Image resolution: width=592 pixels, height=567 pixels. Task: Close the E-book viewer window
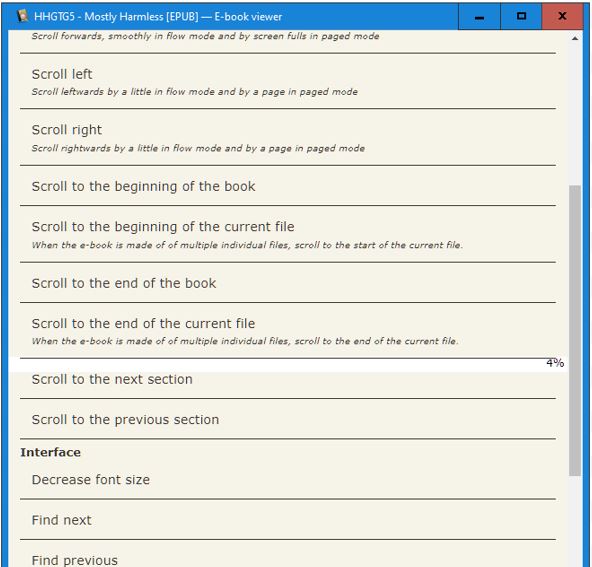pyautogui.click(x=563, y=17)
